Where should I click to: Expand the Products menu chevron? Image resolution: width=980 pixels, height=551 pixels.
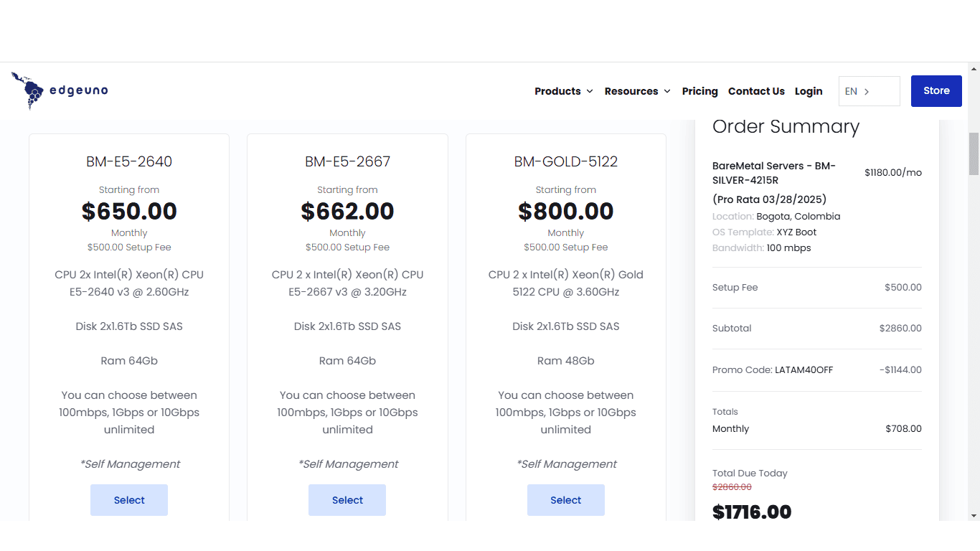590,91
